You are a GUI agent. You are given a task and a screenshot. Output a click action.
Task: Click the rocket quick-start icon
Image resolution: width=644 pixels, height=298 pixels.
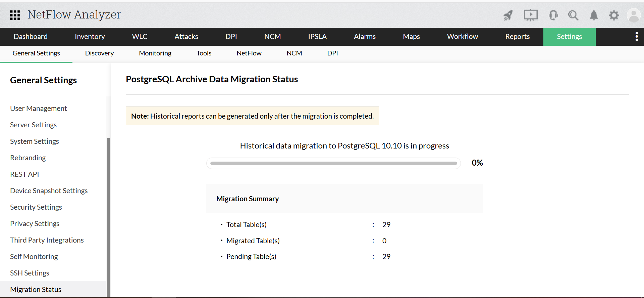508,15
